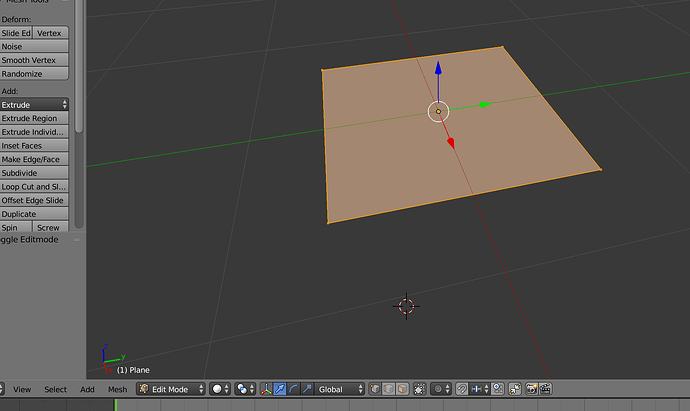
Task: Click the Noise button
Action: coord(34,47)
